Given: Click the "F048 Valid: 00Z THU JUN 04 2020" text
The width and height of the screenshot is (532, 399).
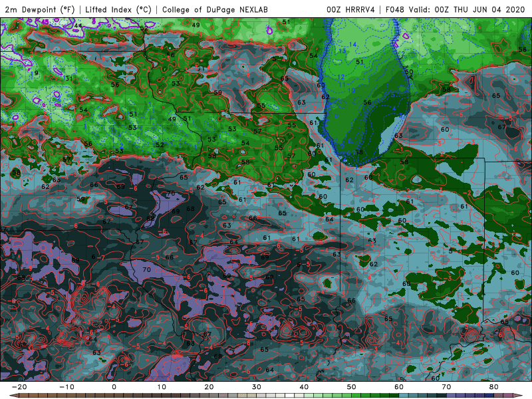Looking at the screenshot, I should [x=455, y=9].
